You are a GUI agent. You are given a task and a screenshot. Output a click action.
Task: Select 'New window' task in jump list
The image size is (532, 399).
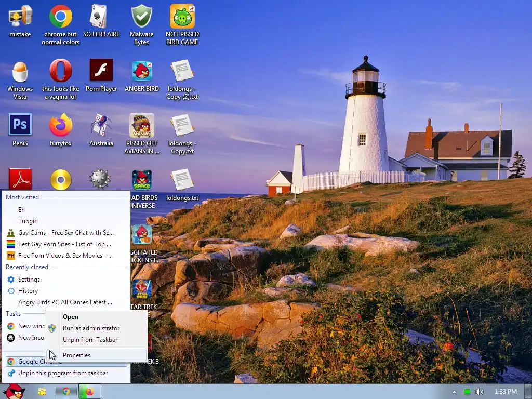point(25,326)
